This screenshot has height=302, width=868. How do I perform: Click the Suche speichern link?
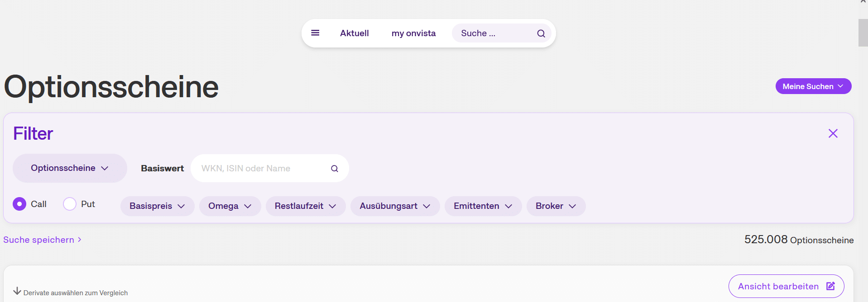pyautogui.click(x=38, y=240)
